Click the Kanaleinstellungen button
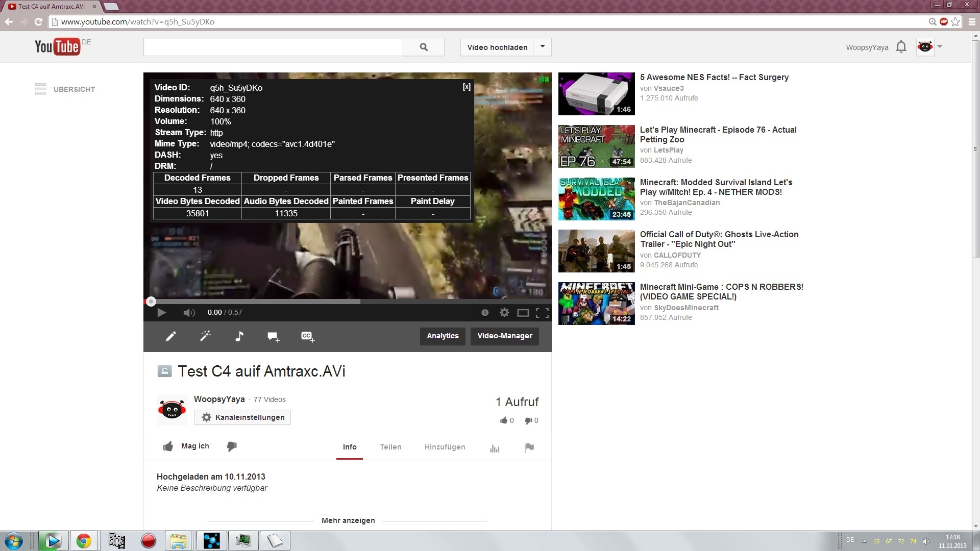Screen dimensions: 980x551 point(242,417)
